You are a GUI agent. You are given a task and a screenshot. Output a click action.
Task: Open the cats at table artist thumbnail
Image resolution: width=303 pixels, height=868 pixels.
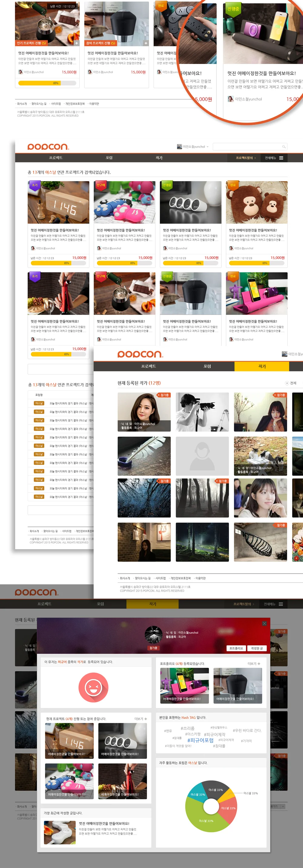261,456
